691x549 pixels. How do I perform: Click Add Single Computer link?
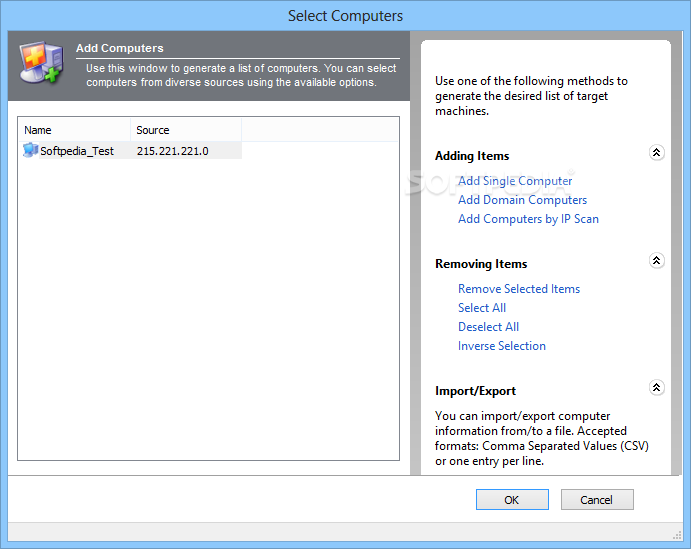pyautogui.click(x=515, y=181)
